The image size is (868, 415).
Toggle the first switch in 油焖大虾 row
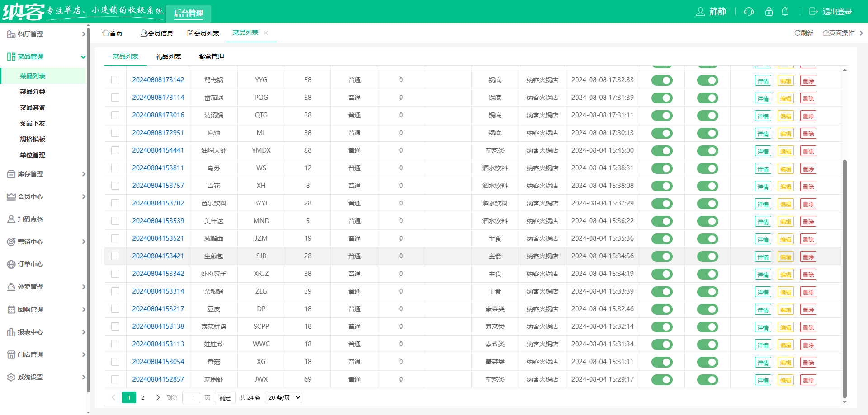click(662, 151)
